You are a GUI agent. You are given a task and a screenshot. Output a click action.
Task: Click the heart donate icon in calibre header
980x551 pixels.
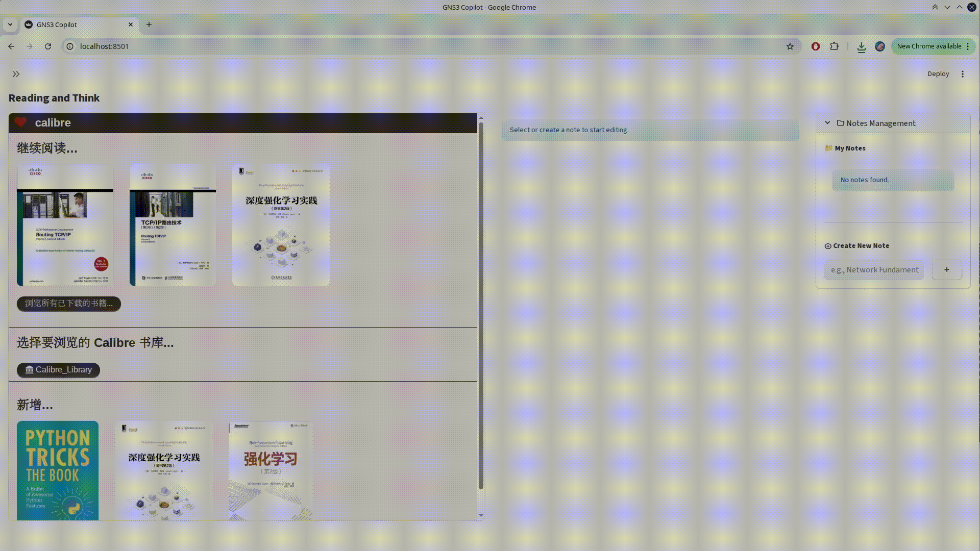coord(20,122)
